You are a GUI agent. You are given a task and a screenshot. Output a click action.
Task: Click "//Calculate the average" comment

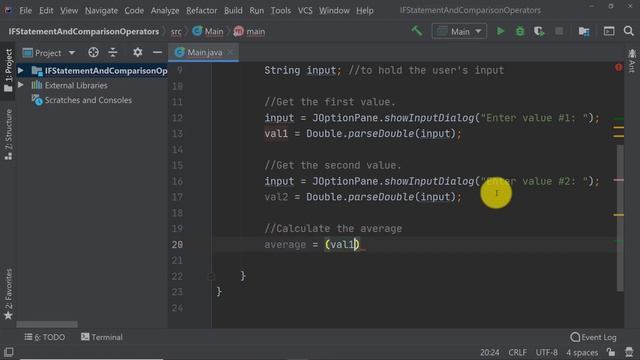pos(333,229)
